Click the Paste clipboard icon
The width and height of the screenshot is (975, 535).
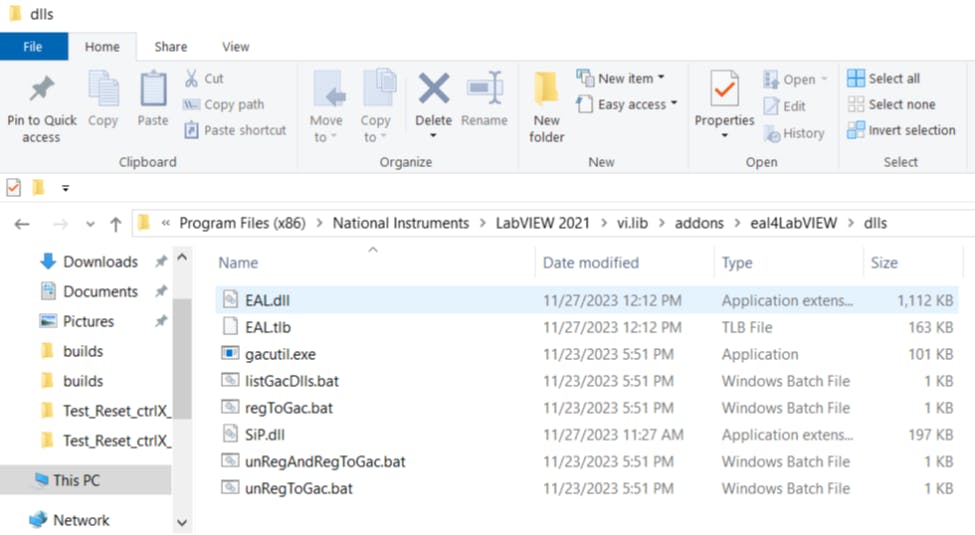153,90
